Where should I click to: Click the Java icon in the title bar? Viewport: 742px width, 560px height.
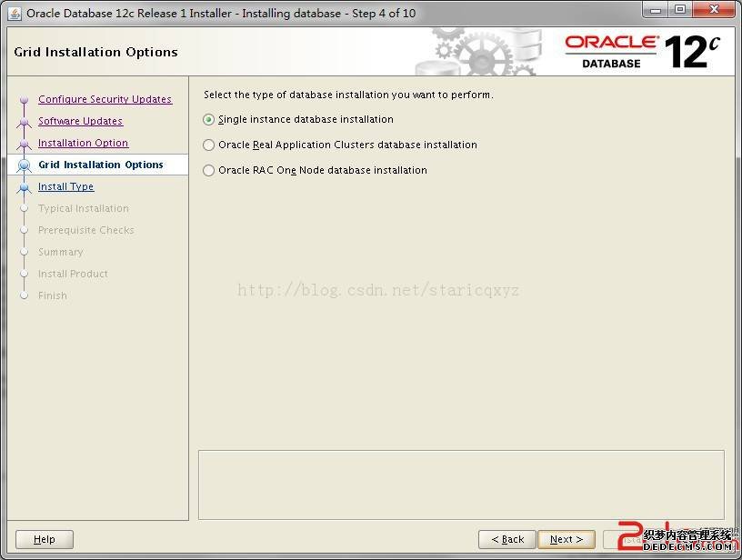coord(15,13)
